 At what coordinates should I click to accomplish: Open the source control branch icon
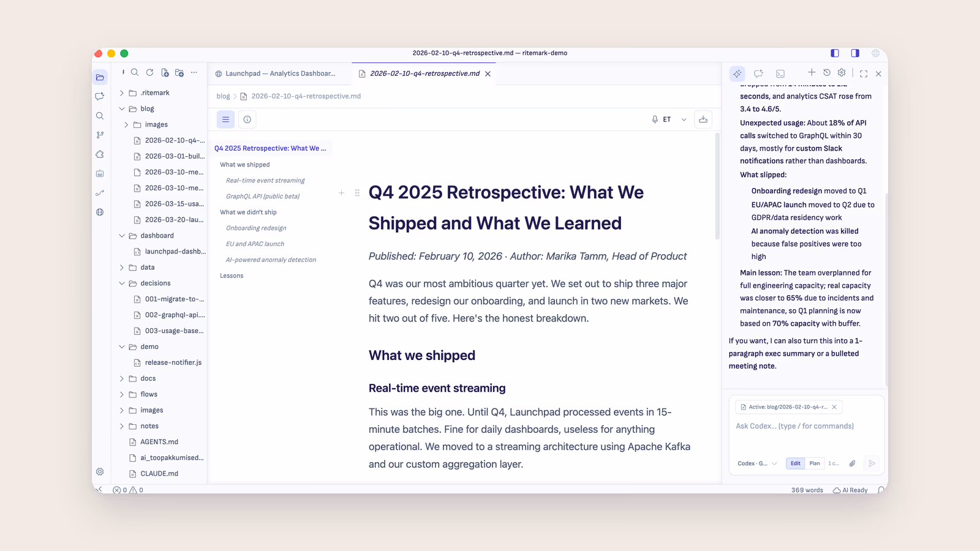coord(100,135)
